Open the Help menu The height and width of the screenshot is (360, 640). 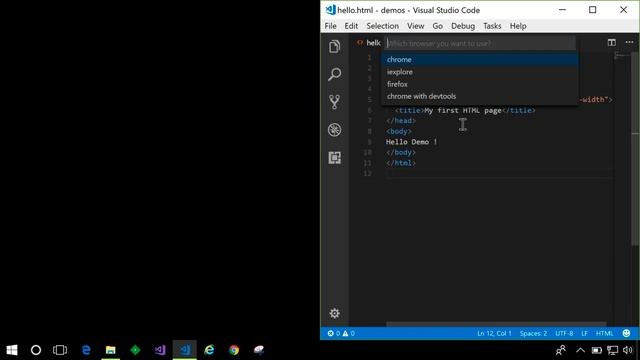point(518,26)
